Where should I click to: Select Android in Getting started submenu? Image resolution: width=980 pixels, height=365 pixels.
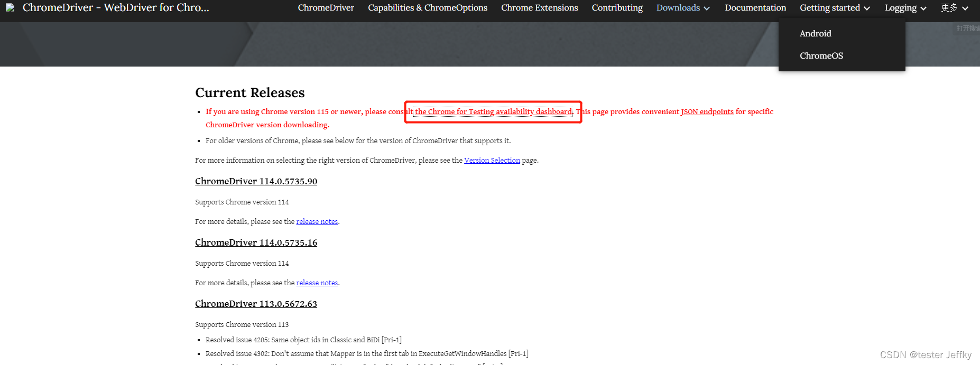click(x=815, y=33)
